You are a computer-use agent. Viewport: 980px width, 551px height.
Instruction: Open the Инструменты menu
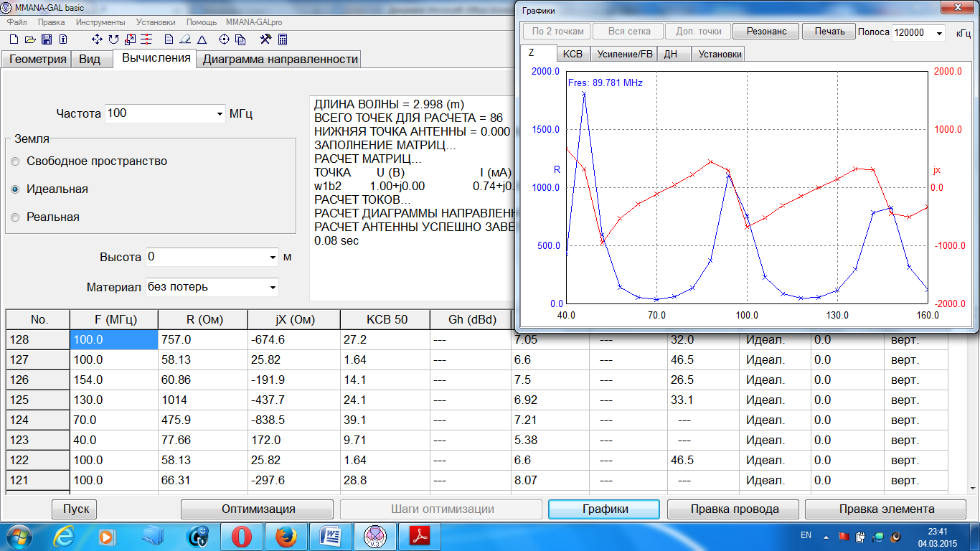(100, 22)
